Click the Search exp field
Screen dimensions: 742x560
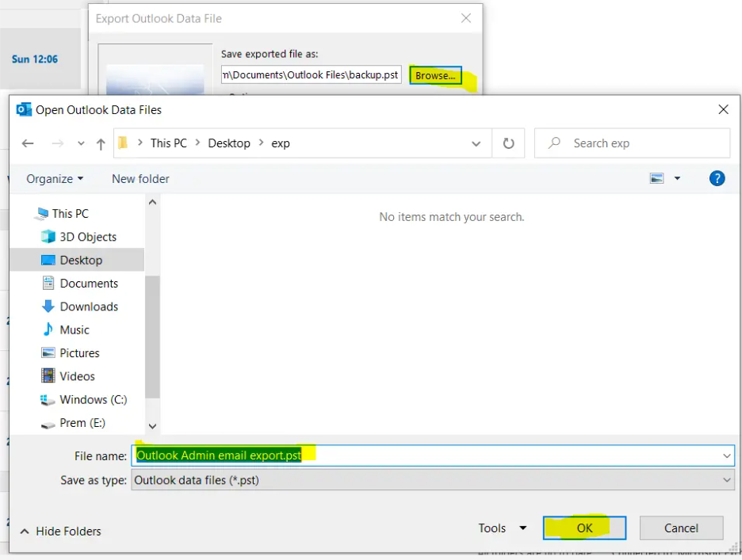[633, 143]
